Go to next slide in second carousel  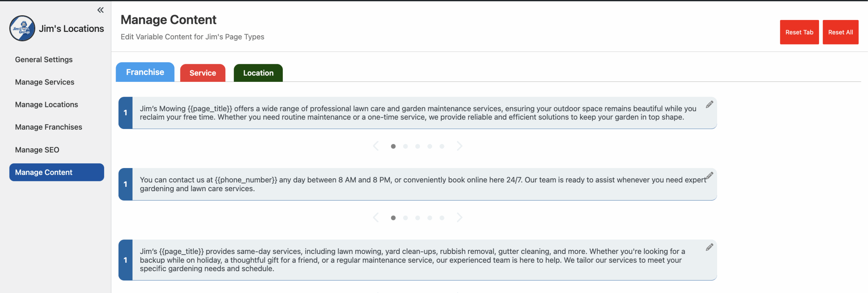(x=459, y=218)
